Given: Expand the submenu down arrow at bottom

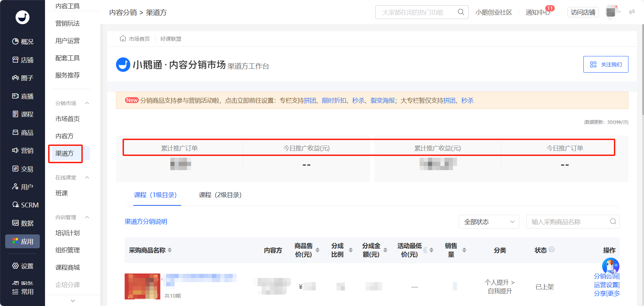Looking at the screenshot, I should 73,300.
